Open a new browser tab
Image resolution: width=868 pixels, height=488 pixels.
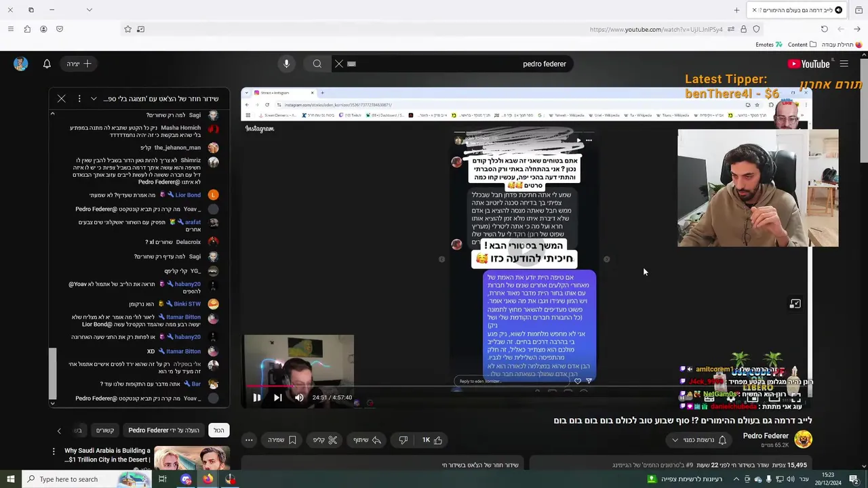pos(736,10)
